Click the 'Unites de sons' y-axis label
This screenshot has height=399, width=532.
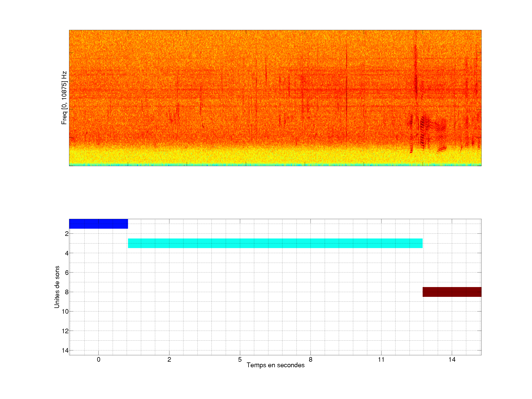pyautogui.click(x=57, y=287)
